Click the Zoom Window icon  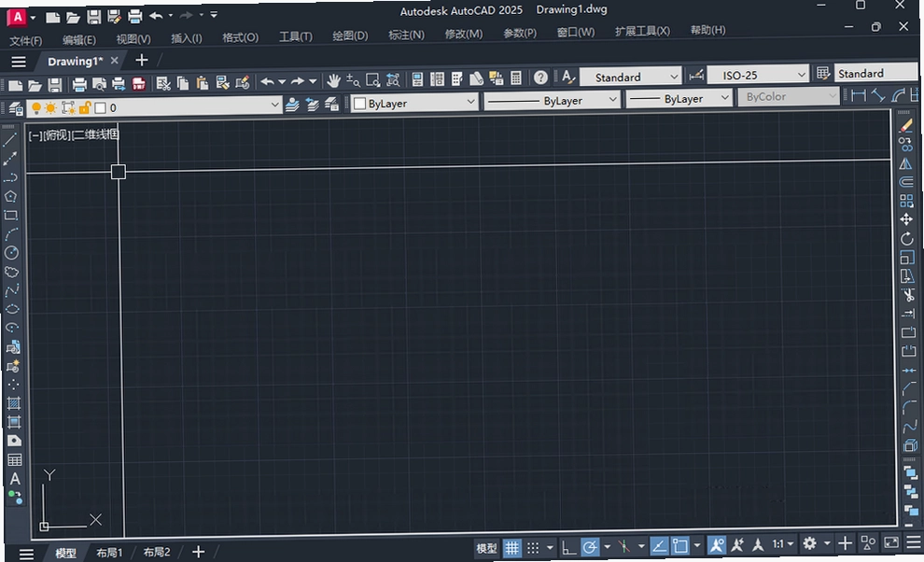(372, 80)
